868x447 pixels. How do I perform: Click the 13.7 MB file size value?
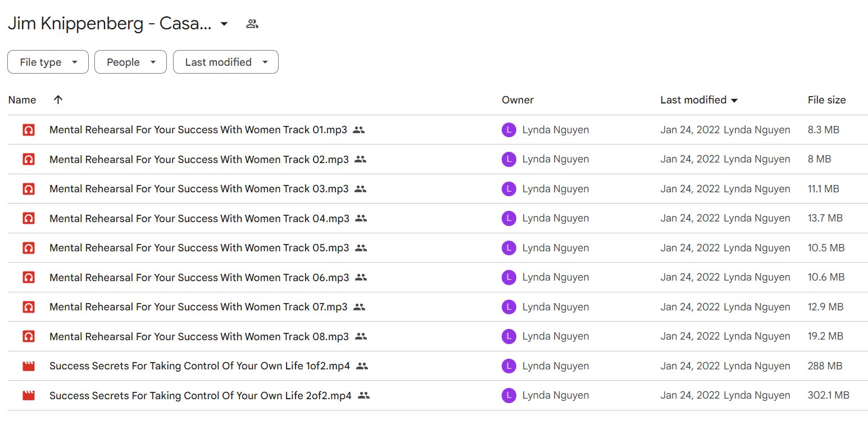click(x=825, y=218)
